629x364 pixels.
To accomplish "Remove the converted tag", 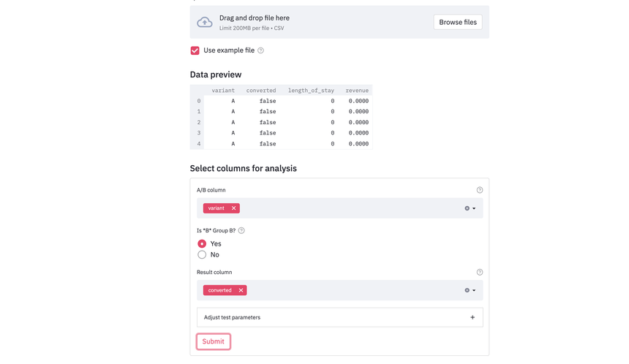I will (x=241, y=290).
